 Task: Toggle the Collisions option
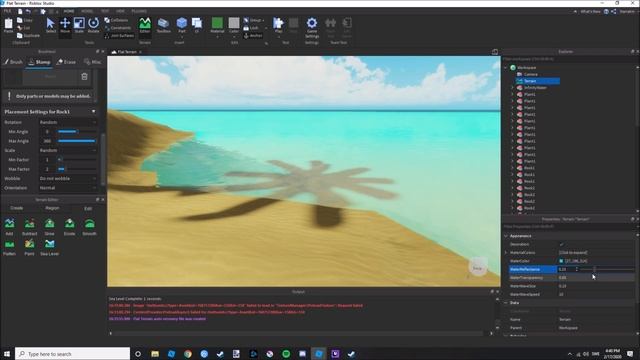pyautogui.click(x=116, y=20)
